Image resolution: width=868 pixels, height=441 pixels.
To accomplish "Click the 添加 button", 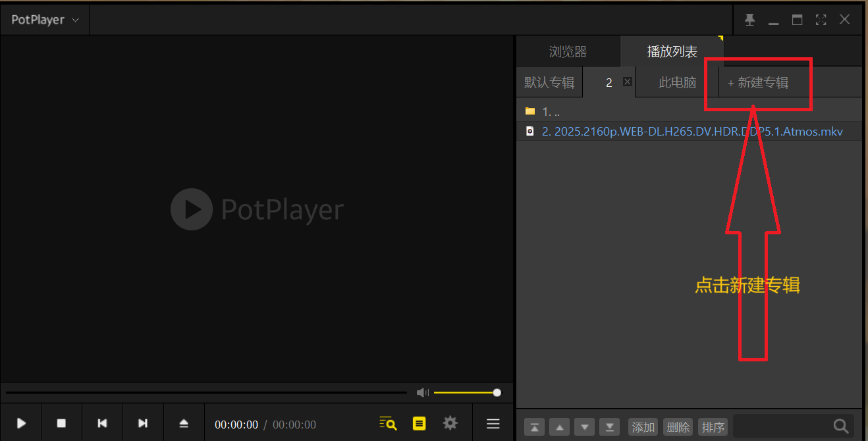I will coord(643,427).
